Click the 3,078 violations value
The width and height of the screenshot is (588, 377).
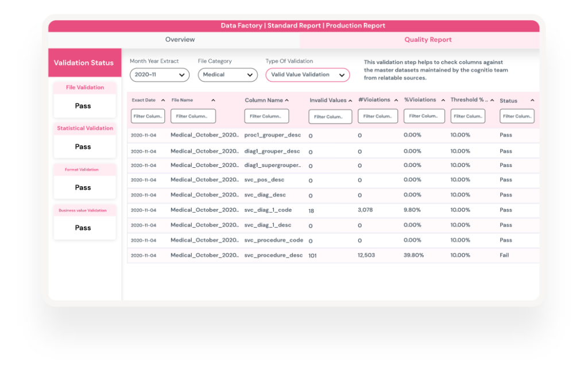(365, 210)
